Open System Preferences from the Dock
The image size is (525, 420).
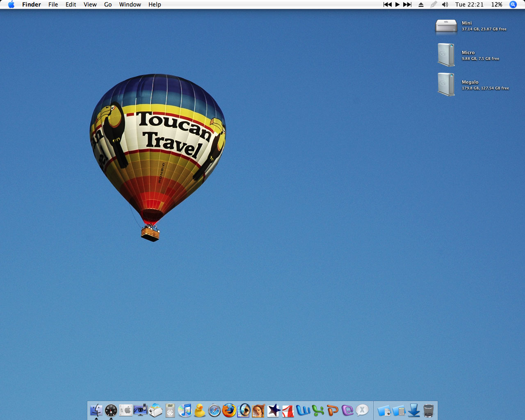[x=126, y=410]
